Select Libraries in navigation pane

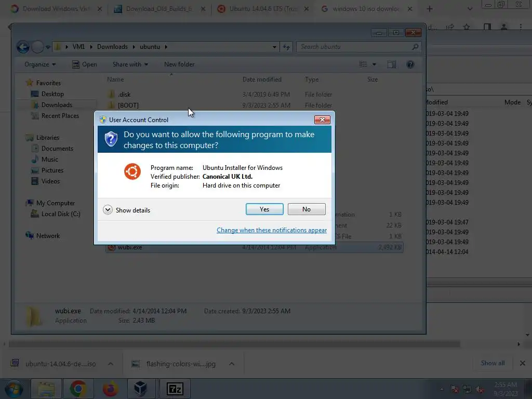(x=43, y=137)
